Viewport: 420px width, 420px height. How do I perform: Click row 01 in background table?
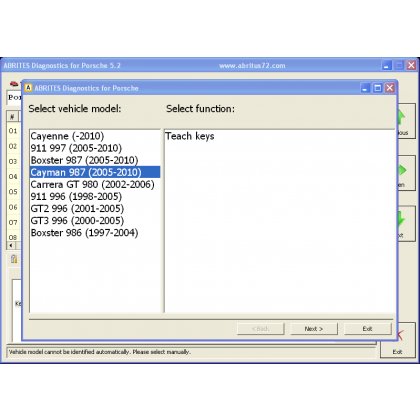[13, 131]
